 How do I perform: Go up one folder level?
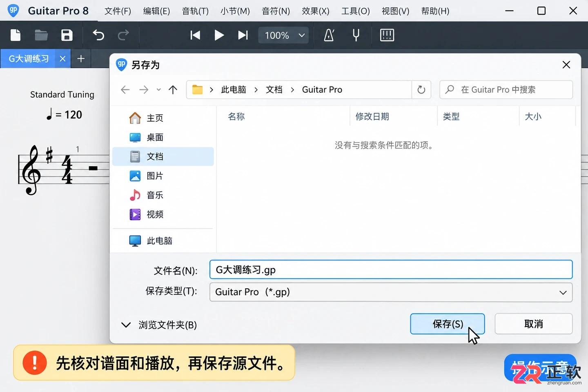point(173,90)
